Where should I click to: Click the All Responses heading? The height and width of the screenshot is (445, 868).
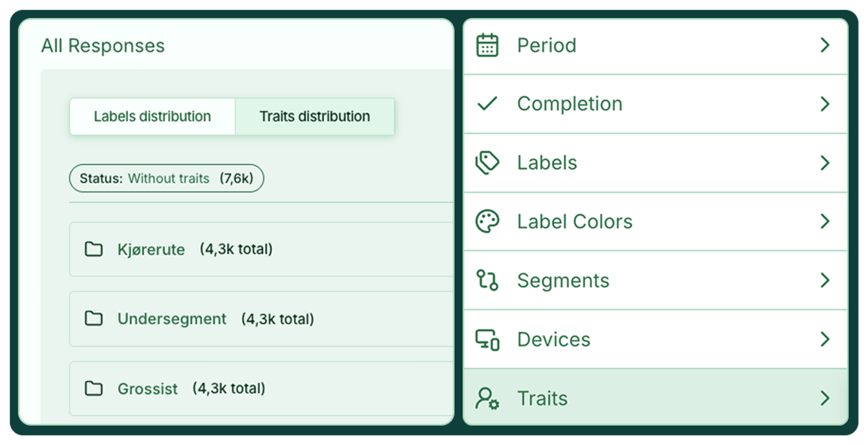point(103,45)
